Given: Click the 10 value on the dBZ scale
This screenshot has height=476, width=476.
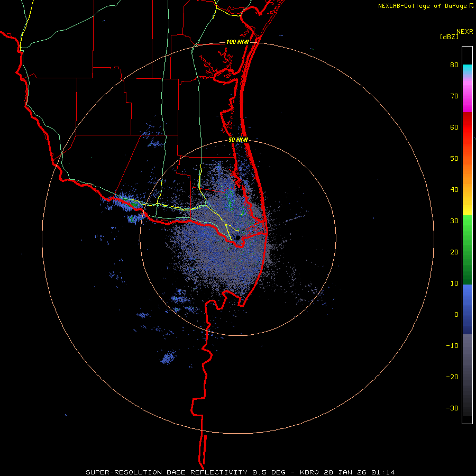Looking at the screenshot, I should (x=454, y=283).
